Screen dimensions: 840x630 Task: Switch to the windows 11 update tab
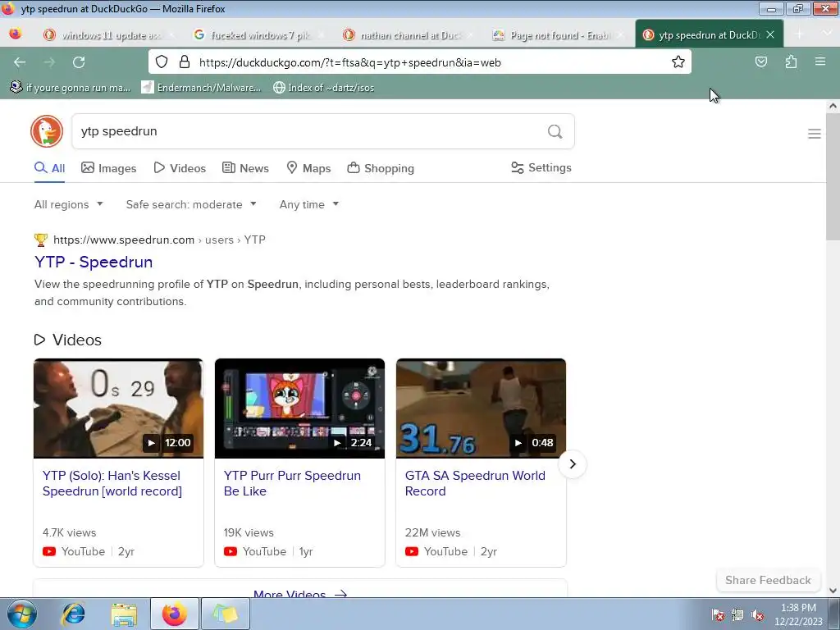click(x=109, y=34)
